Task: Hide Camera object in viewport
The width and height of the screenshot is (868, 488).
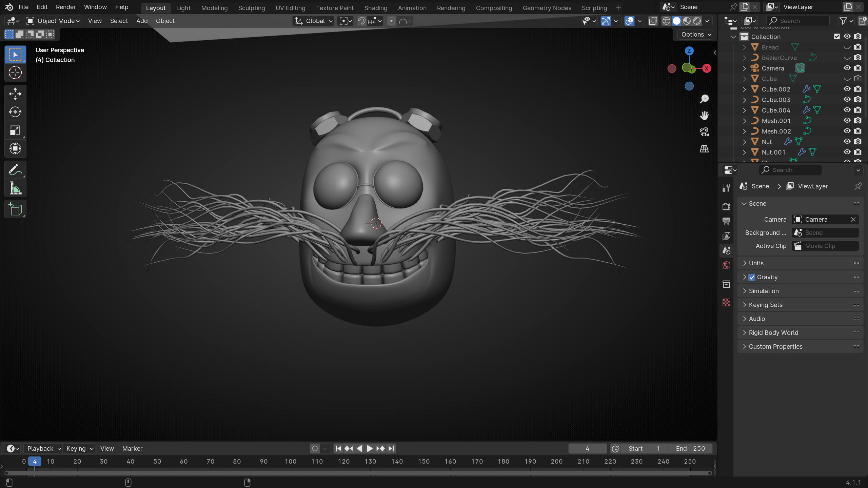Action: 847,68
